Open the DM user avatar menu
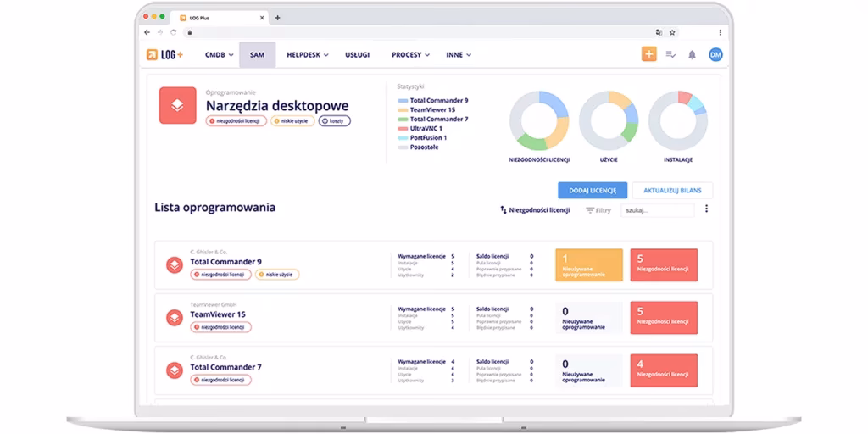This screenshot has width=868, height=434. (x=715, y=54)
